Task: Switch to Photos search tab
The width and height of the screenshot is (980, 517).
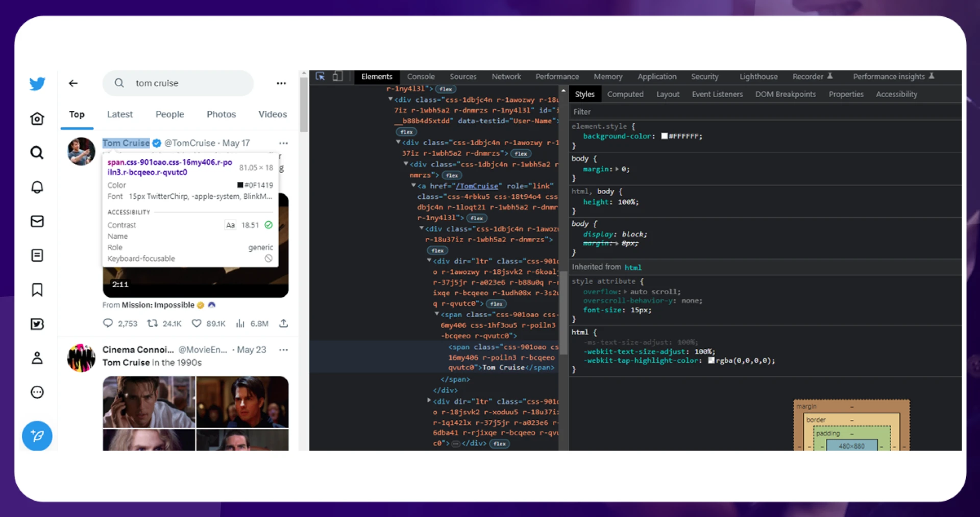Action: point(221,114)
